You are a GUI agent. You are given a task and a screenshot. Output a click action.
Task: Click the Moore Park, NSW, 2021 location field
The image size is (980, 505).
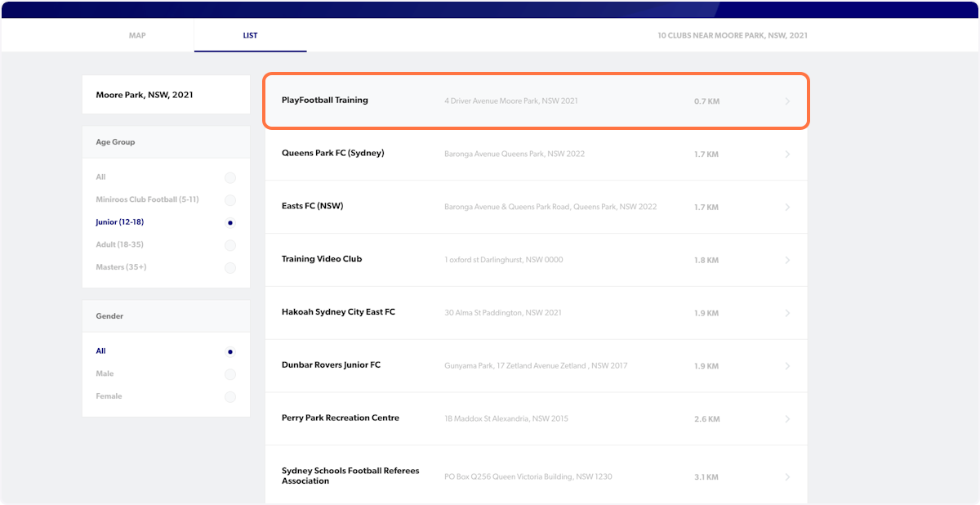[166, 95]
